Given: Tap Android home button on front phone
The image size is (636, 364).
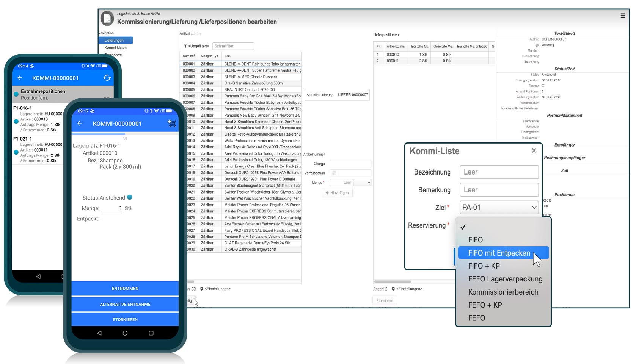Looking at the screenshot, I should 125,333.
